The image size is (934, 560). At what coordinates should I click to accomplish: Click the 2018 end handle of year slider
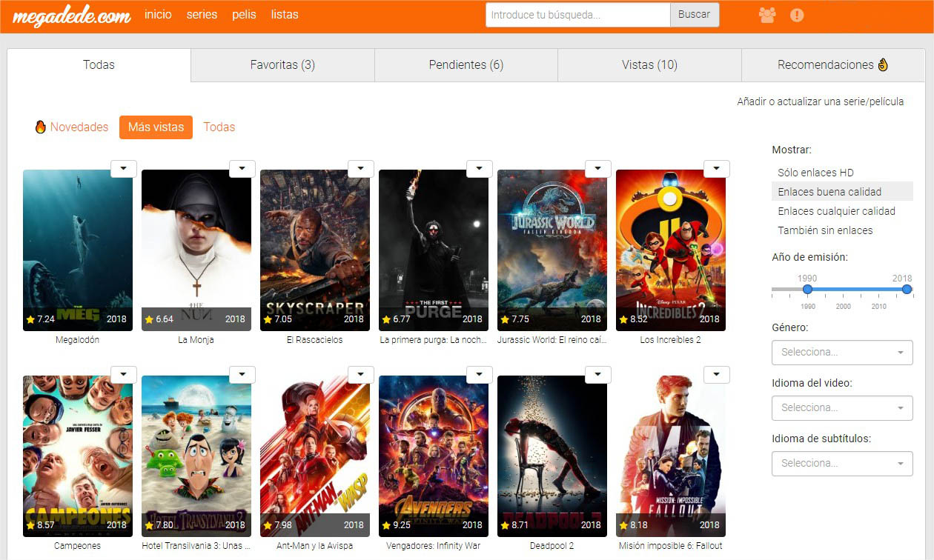pos(907,289)
